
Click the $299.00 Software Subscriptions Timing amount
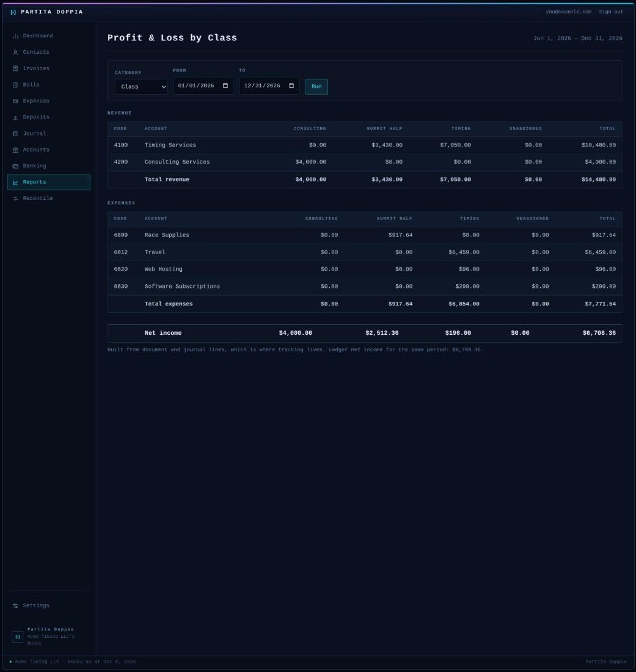click(467, 287)
